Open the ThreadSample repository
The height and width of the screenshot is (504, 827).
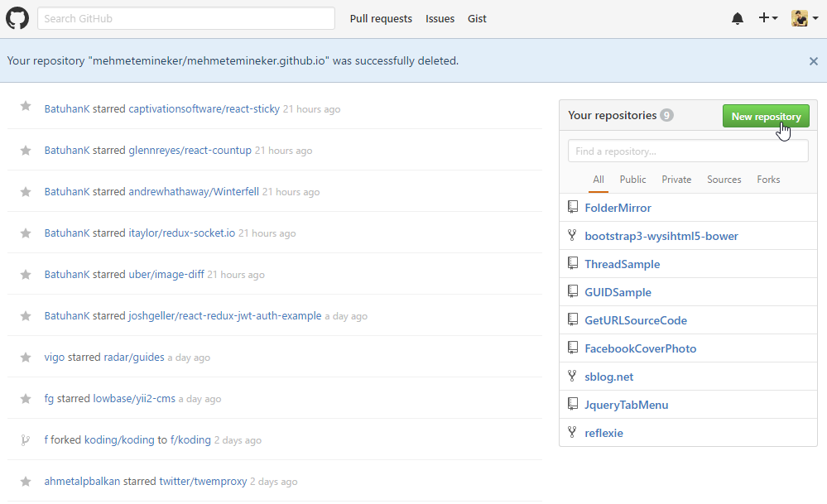pos(622,264)
